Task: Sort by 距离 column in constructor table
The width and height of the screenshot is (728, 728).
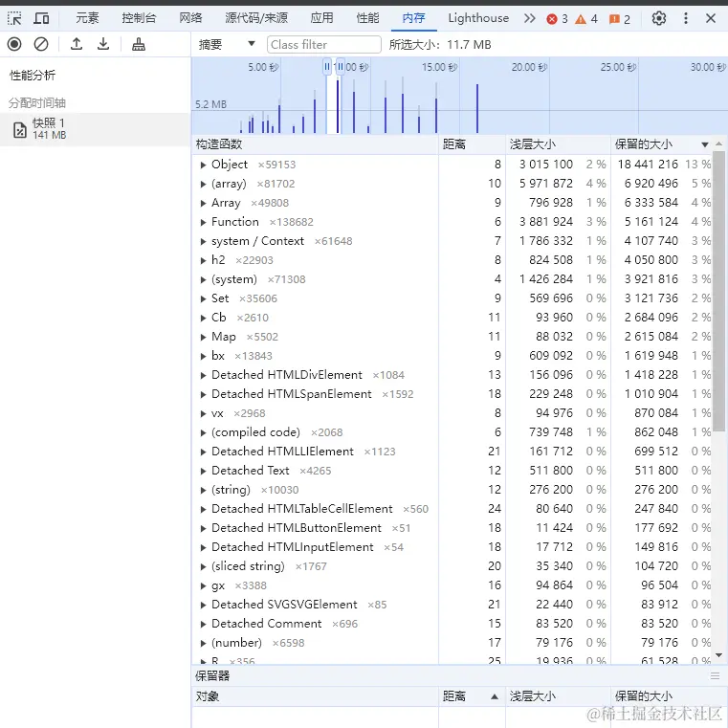Action: click(x=472, y=144)
